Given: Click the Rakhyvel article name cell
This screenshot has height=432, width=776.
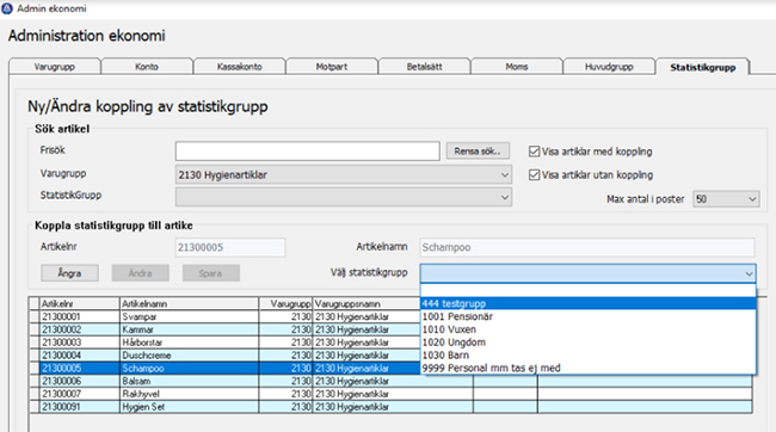Looking at the screenshot, I should (189, 394).
